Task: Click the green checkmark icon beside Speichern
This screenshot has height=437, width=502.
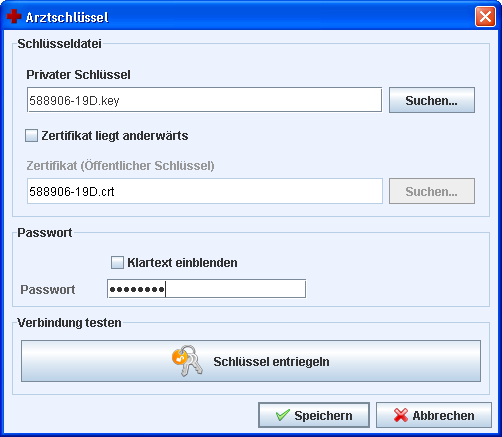Action: [283, 415]
